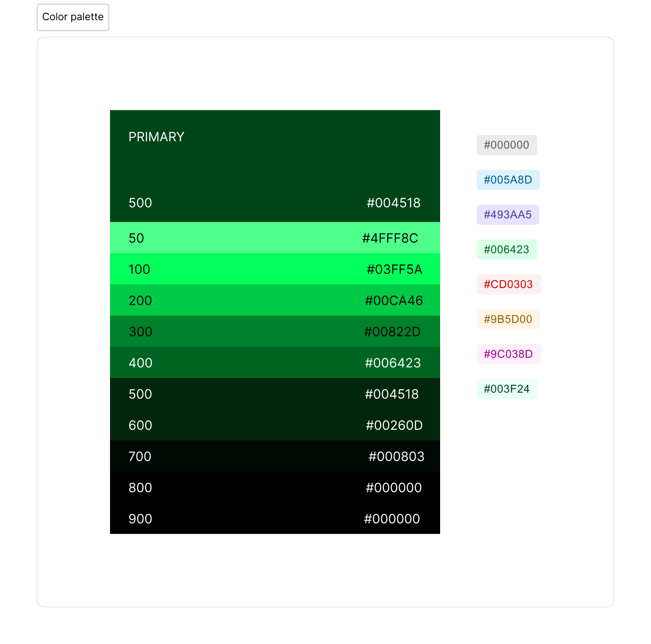The height and width of the screenshot is (644, 651).
Task: Click the #00822D hex value text
Action: pyautogui.click(x=392, y=332)
